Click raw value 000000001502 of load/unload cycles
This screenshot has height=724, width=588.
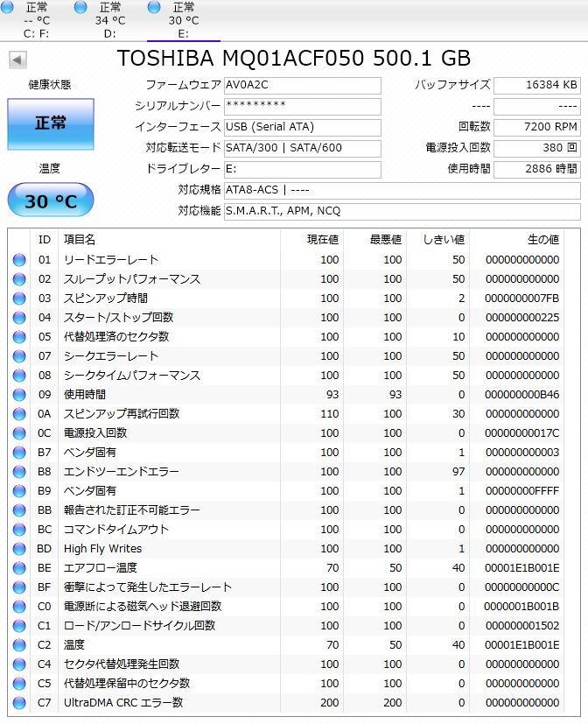[522, 626]
